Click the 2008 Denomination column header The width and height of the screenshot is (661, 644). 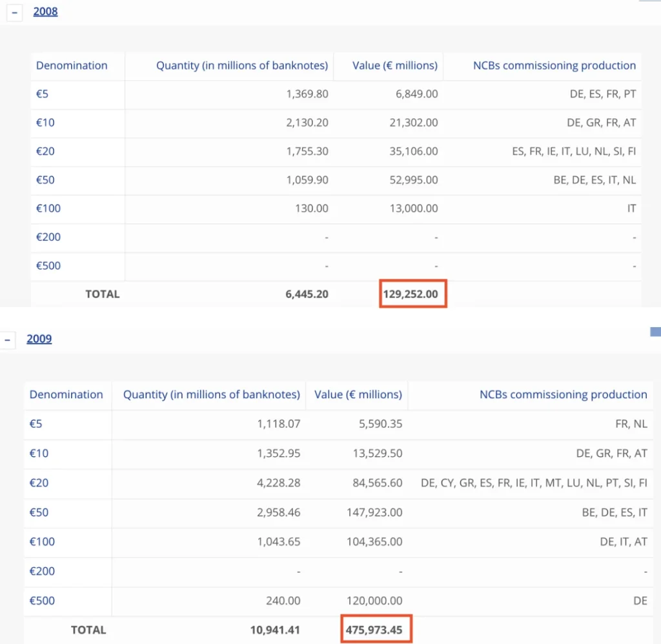pos(72,65)
